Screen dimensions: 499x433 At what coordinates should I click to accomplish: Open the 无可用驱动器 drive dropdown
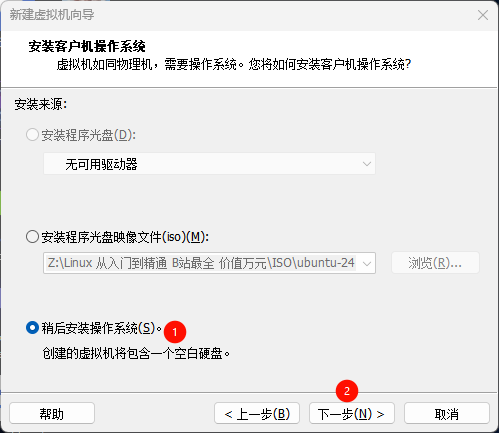coord(209,164)
